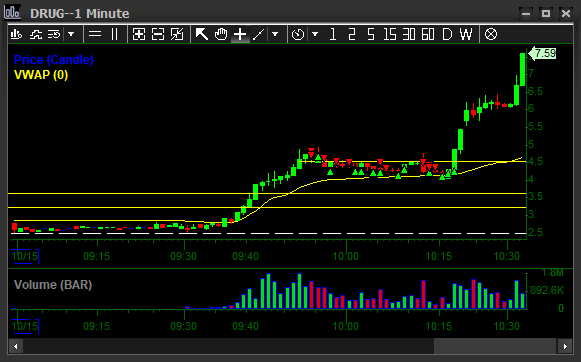Click the 7.59 current price tag
This screenshot has height=362, width=581.
pos(542,53)
